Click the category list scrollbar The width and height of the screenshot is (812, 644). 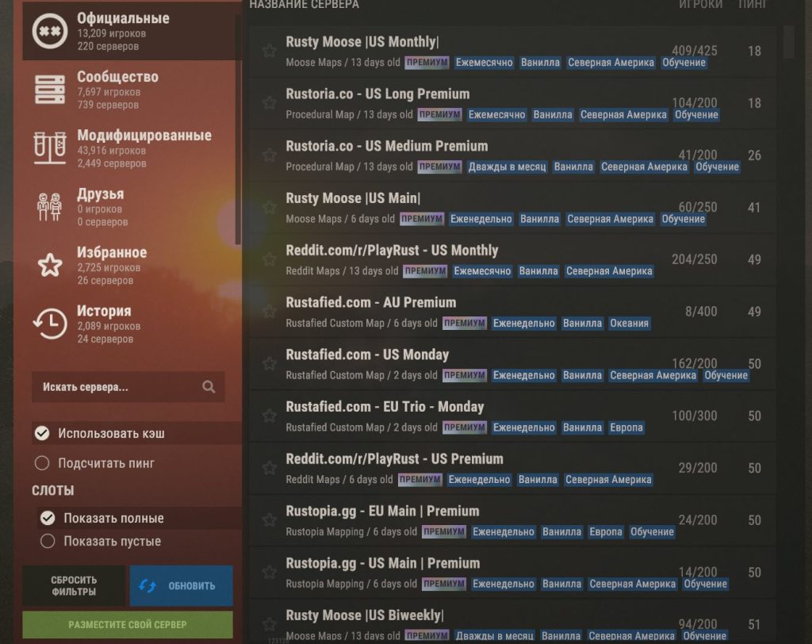[238, 129]
